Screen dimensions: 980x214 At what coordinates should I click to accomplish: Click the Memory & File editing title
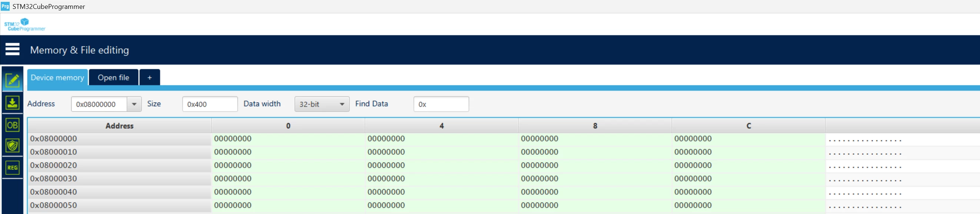point(80,50)
